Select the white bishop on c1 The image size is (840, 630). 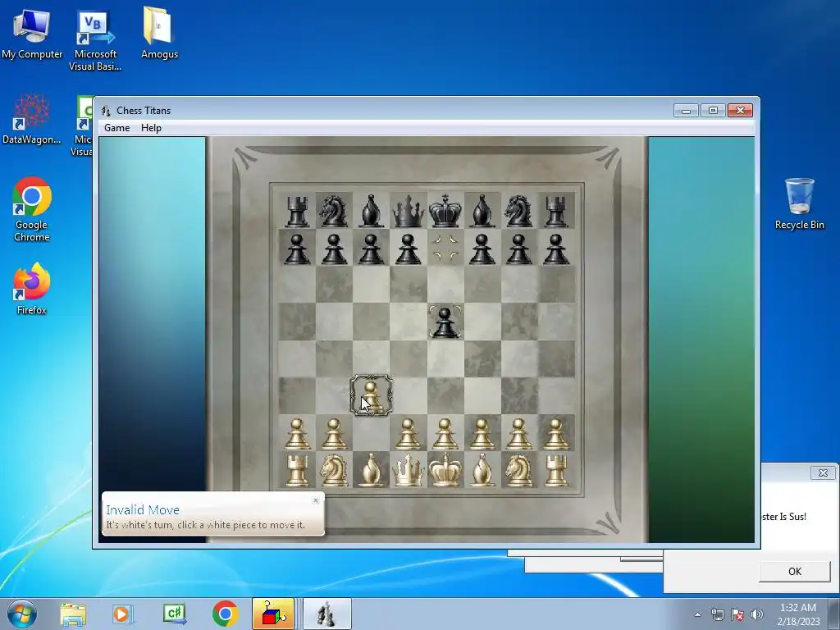coord(371,470)
